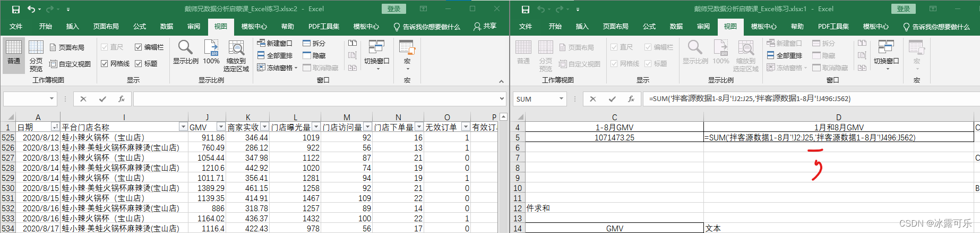This screenshot has width=980, height=233.
Task: Click cell containing 1071473.25
Action: [x=614, y=137]
